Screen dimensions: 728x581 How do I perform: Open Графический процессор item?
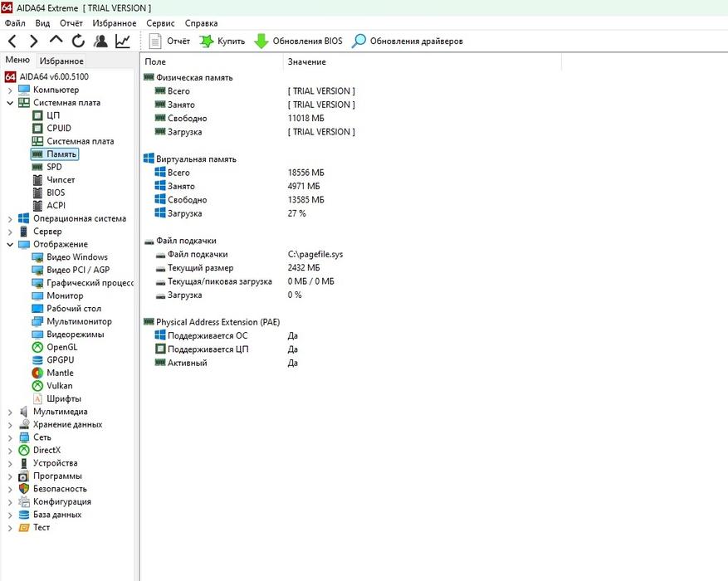pyautogui.click(x=83, y=282)
